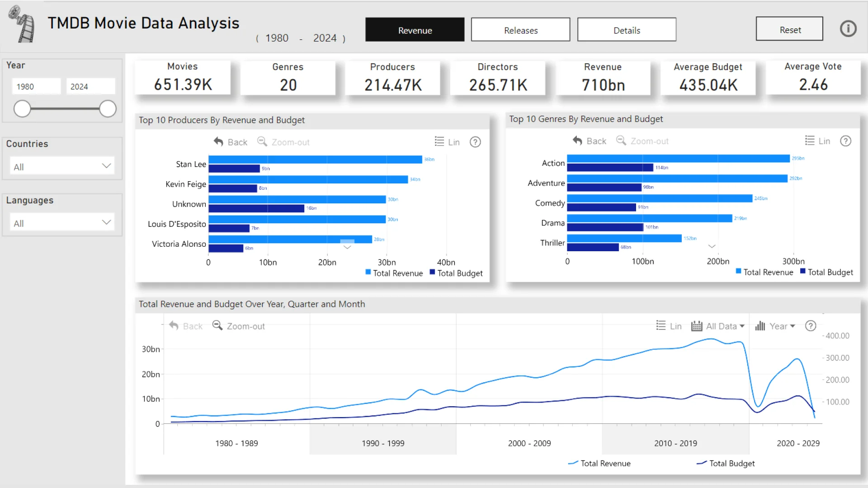868x488 pixels.
Task: Select the Louis D'Esposito revenue bar
Action: click(297, 219)
